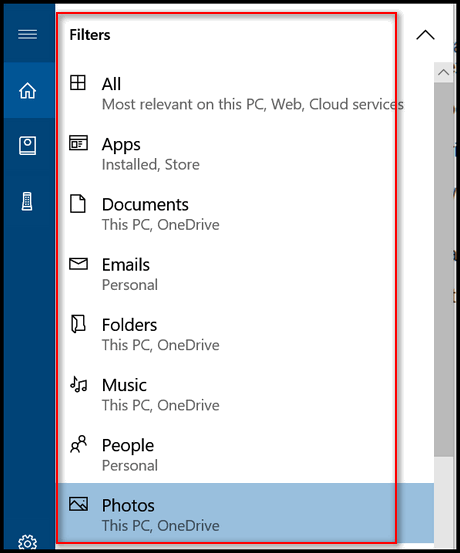This screenshot has width=460, height=553.
Task: Click the Music notes icon
Action: click(78, 384)
